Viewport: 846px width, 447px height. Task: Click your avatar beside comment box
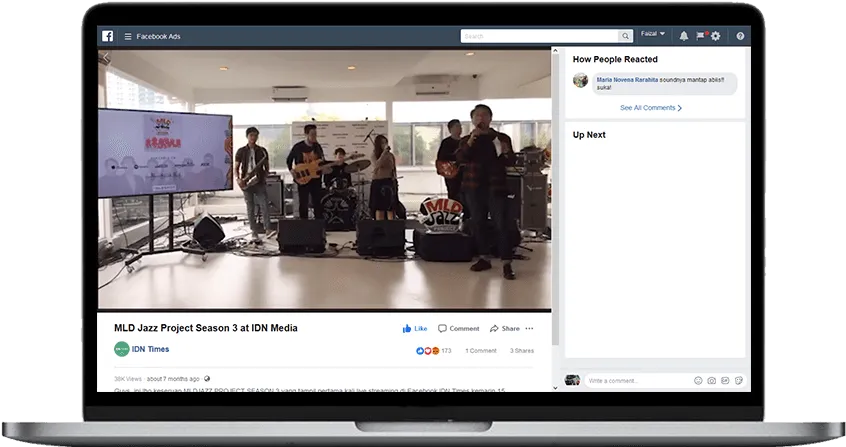(x=572, y=380)
